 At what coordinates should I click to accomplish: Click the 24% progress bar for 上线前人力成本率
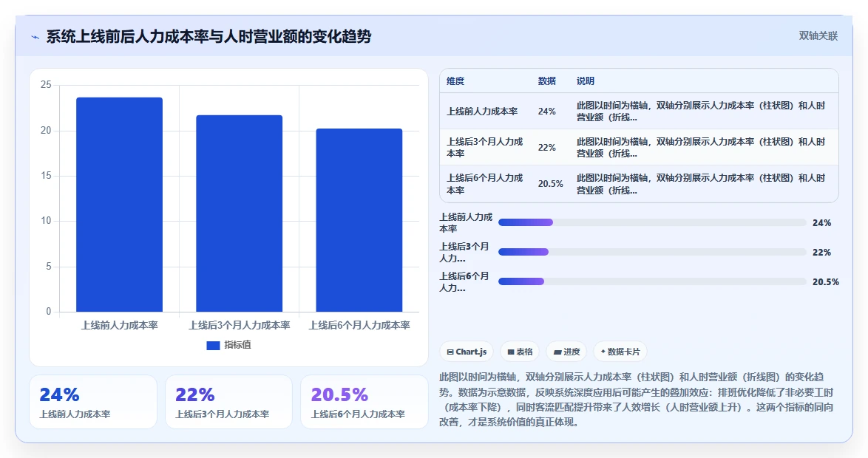click(x=652, y=222)
